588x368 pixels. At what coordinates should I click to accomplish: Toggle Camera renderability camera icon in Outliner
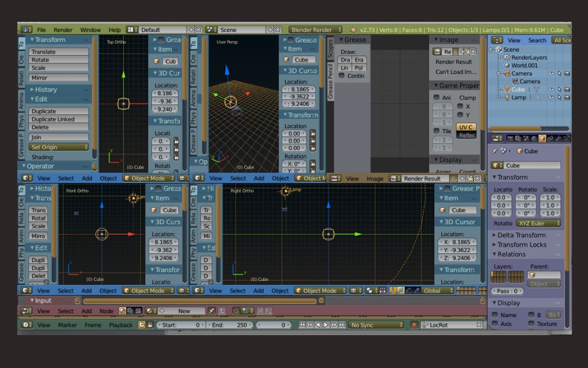(567, 74)
